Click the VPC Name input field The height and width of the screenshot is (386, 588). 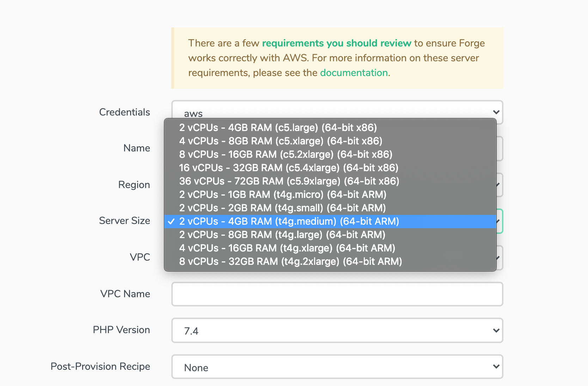[337, 294]
